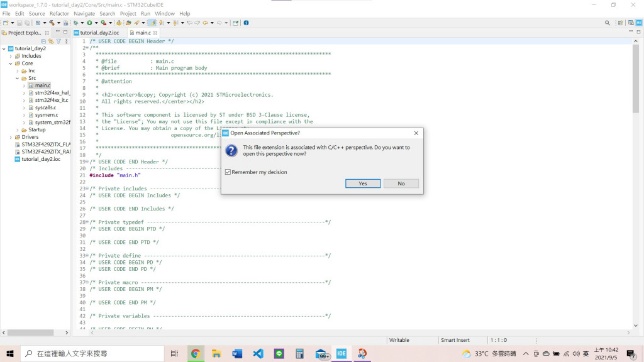Image resolution: width=644 pixels, height=362 pixels.
Task: Maximize the editor area
Action: pyautogui.click(x=639, y=32)
